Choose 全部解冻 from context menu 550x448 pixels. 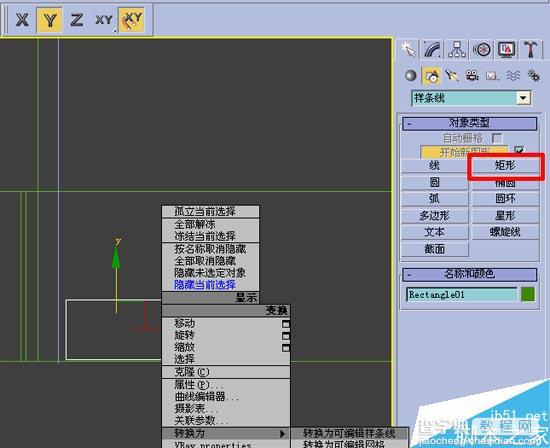point(210,224)
